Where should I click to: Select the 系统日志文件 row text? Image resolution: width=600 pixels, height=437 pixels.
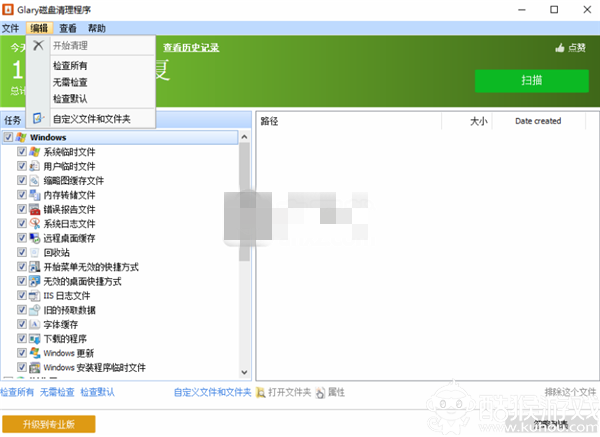69,223
